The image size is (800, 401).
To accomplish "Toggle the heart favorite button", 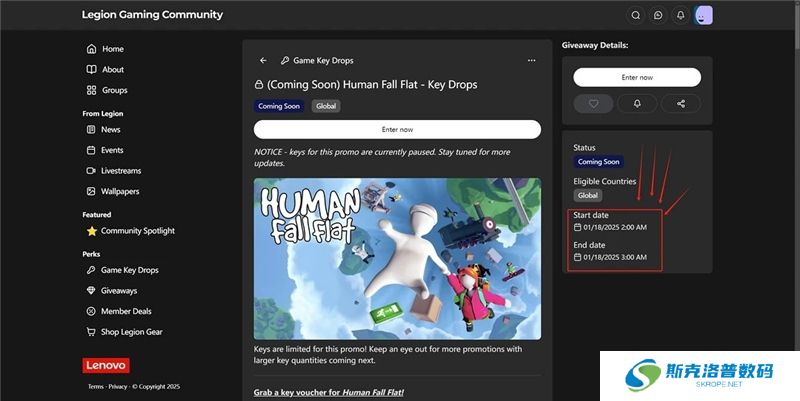I will pyautogui.click(x=593, y=103).
